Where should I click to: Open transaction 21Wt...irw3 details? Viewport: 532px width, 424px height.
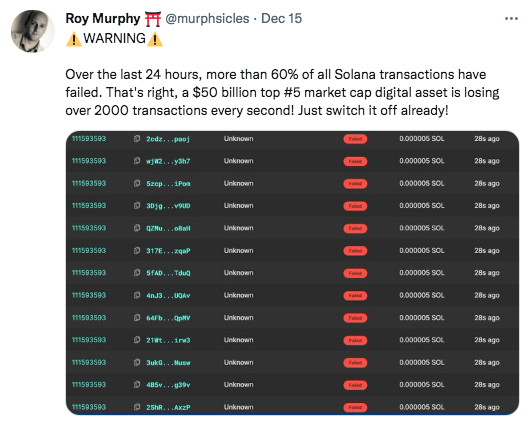(x=168, y=340)
